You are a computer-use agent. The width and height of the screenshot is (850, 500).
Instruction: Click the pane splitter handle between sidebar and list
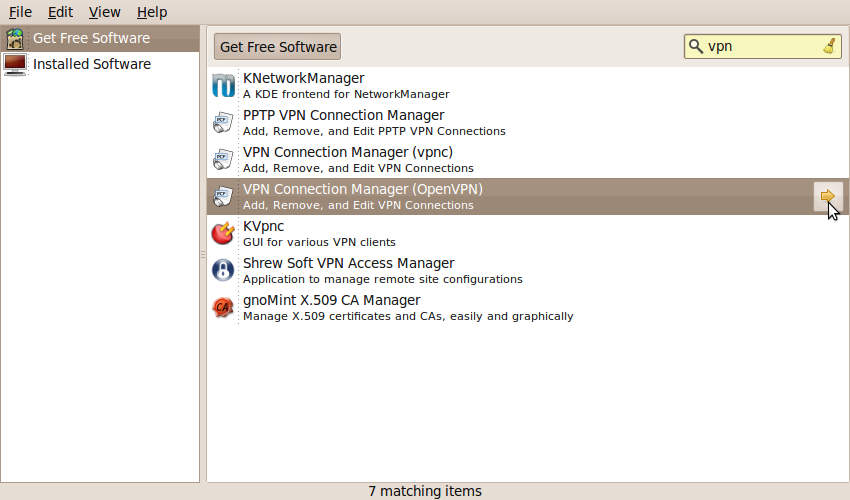pos(203,254)
